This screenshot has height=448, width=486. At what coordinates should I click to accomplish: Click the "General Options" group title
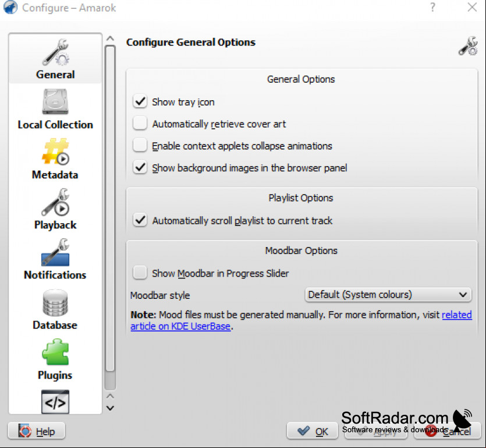coord(301,79)
